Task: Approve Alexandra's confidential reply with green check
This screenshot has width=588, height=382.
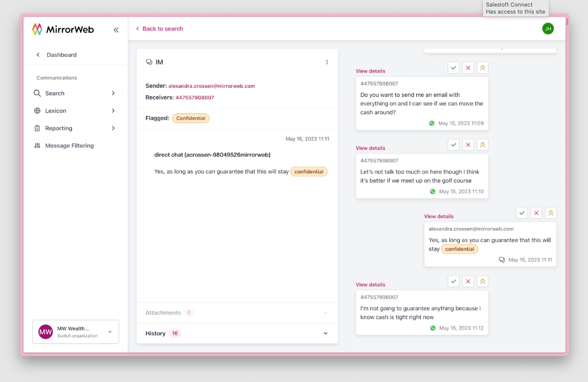Action: point(522,213)
